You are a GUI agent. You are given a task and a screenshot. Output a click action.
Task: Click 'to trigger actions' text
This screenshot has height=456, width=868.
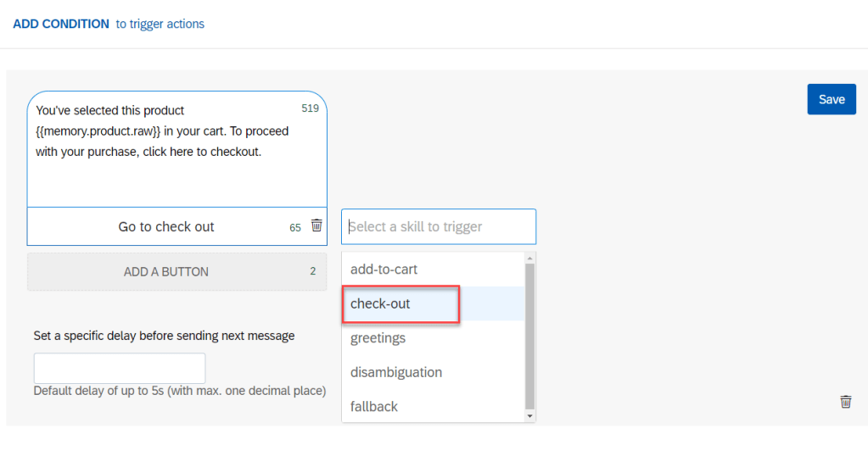click(160, 24)
